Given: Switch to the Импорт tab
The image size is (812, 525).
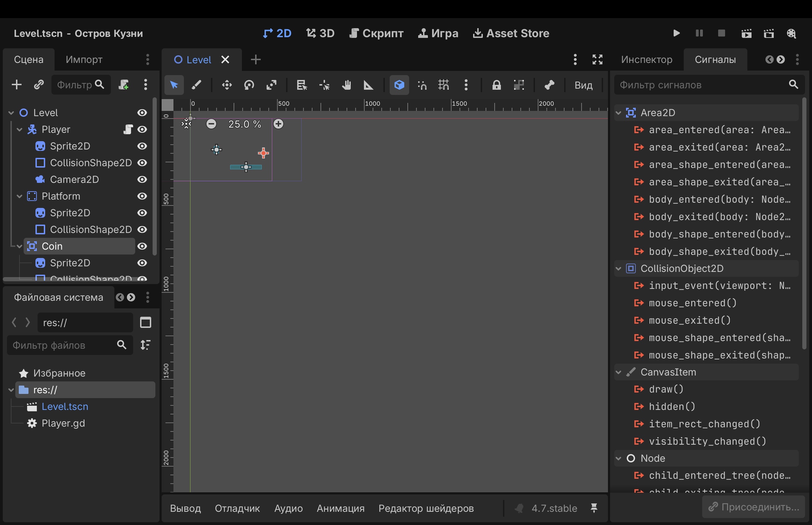Looking at the screenshot, I should click(84, 59).
